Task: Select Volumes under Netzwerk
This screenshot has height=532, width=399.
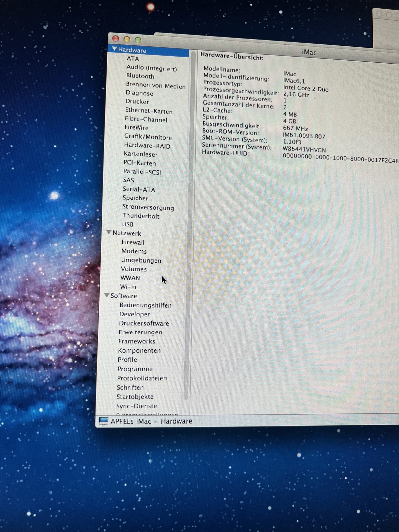Action: tap(134, 269)
